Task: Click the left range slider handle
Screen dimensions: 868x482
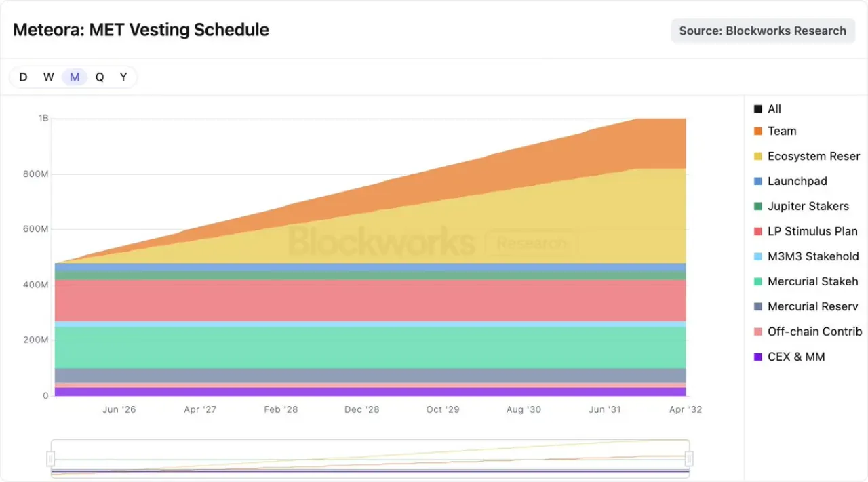Action: [50, 459]
